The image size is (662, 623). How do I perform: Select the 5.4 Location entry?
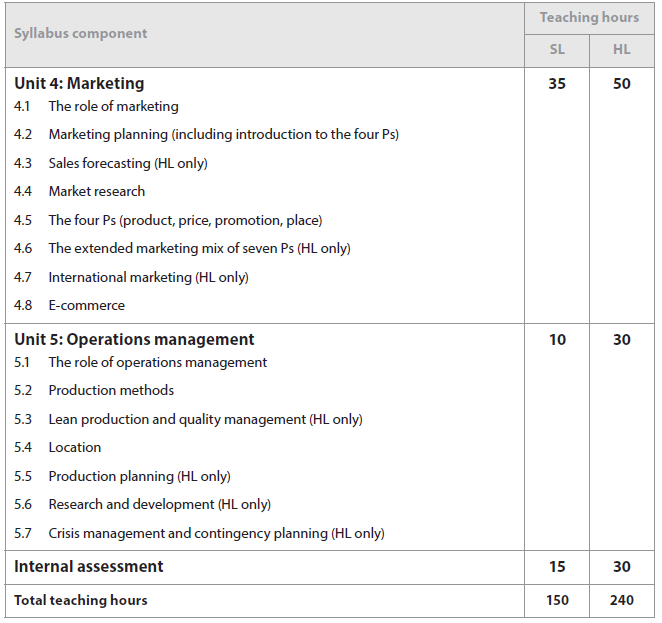(74, 447)
